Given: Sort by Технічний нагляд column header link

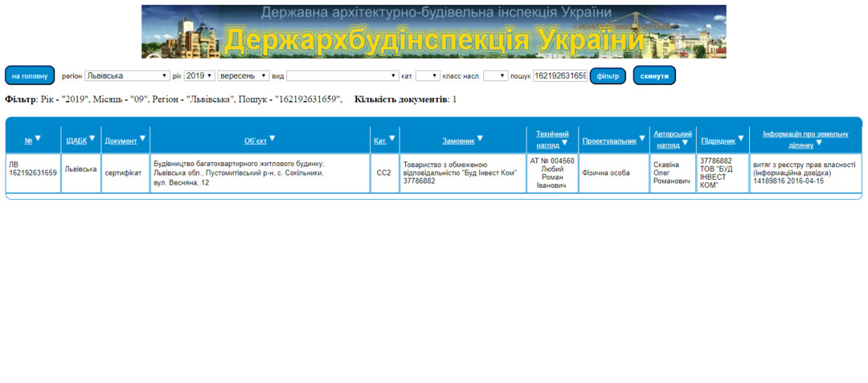Looking at the screenshot, I should click(552, 133).
